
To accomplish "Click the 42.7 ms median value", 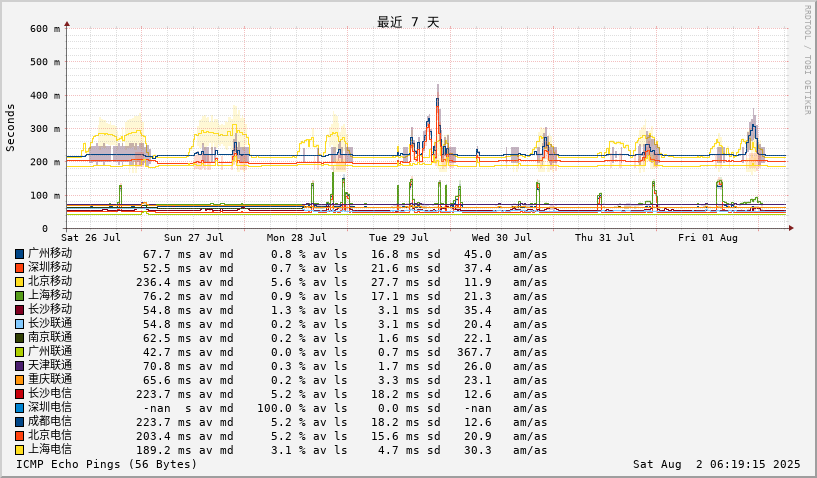I will coord(167,353).
